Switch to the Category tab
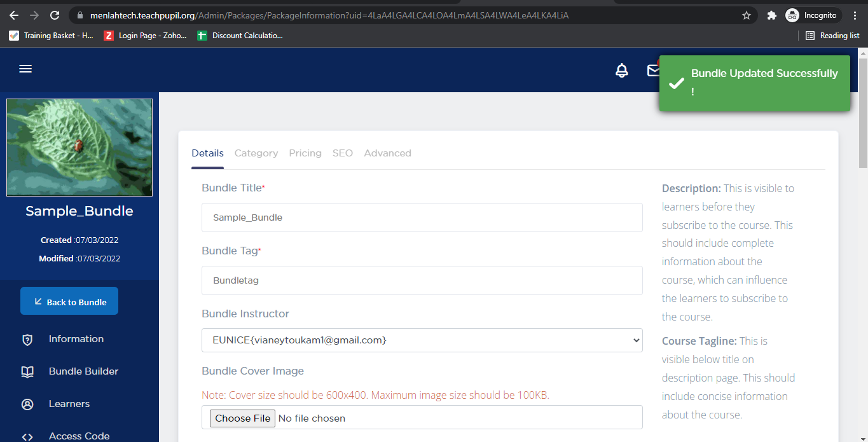Image resolution: width=868 pixels, height=442 pixels. click(256, 153)
